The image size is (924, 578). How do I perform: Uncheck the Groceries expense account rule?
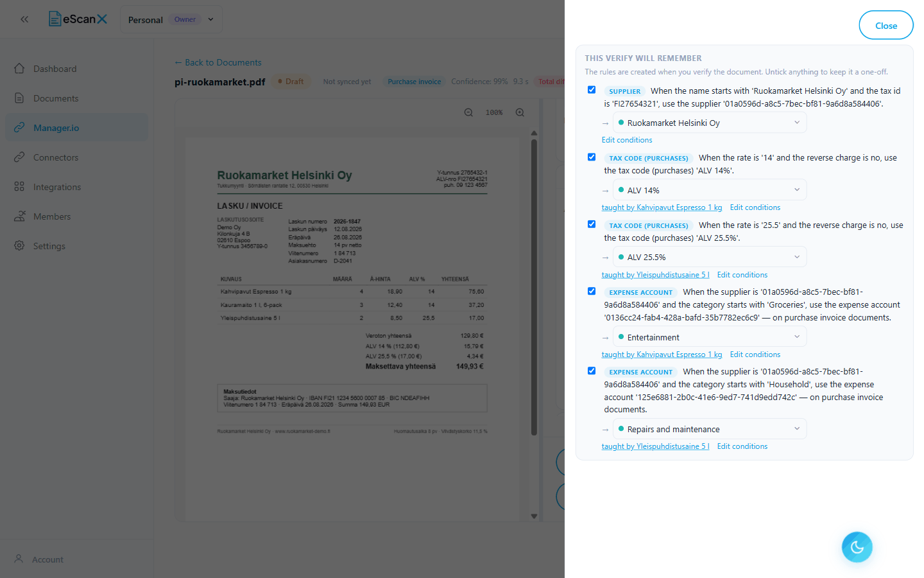[592, 291]
